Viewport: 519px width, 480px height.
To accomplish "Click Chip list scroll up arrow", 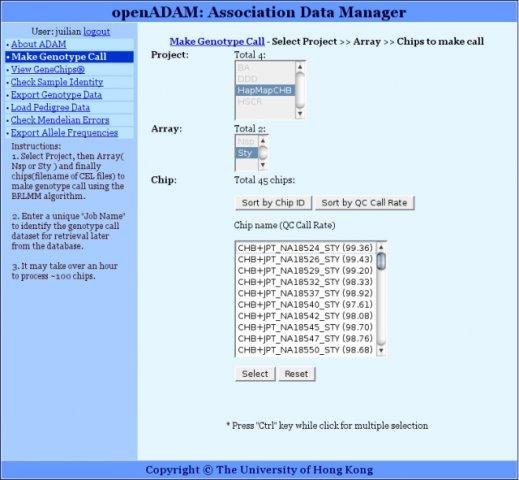I will click(381, 247).
